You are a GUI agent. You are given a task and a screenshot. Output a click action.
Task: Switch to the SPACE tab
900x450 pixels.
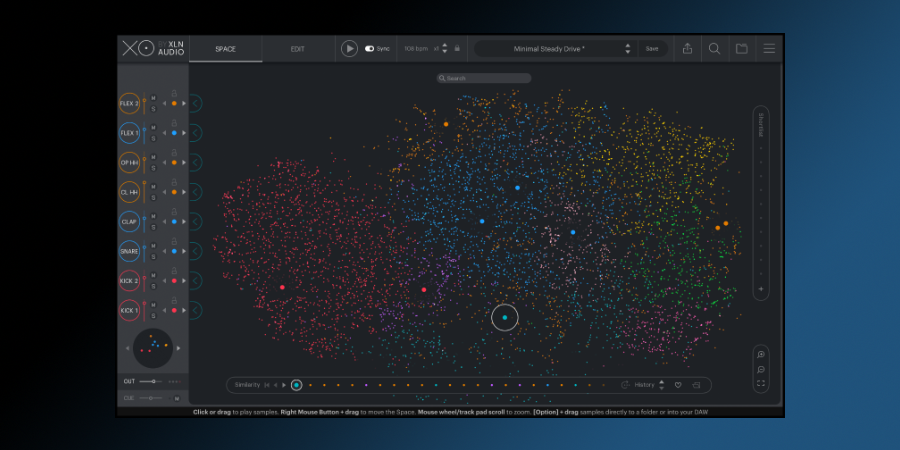[226, 49]
